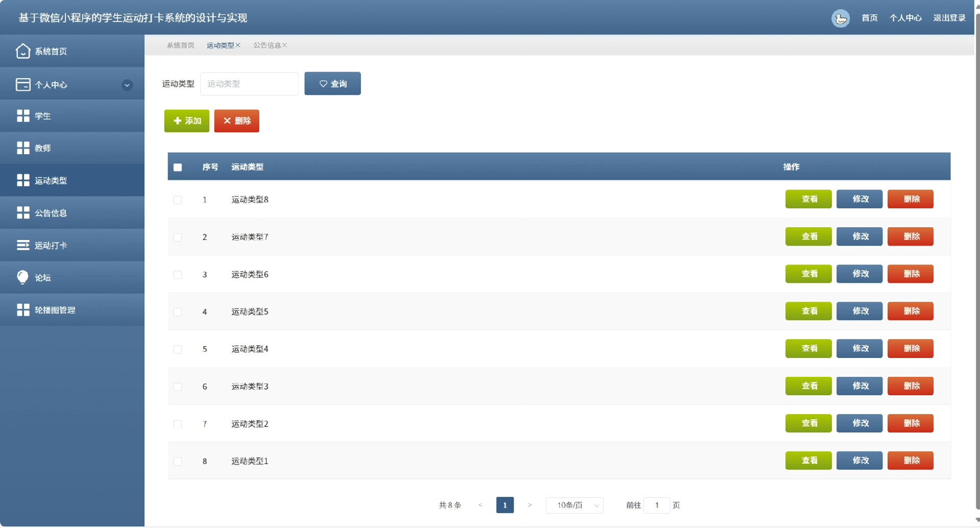The image size is (980, 528).
Task: Check the box for 运动类型2 row
Action: [178, 424]
